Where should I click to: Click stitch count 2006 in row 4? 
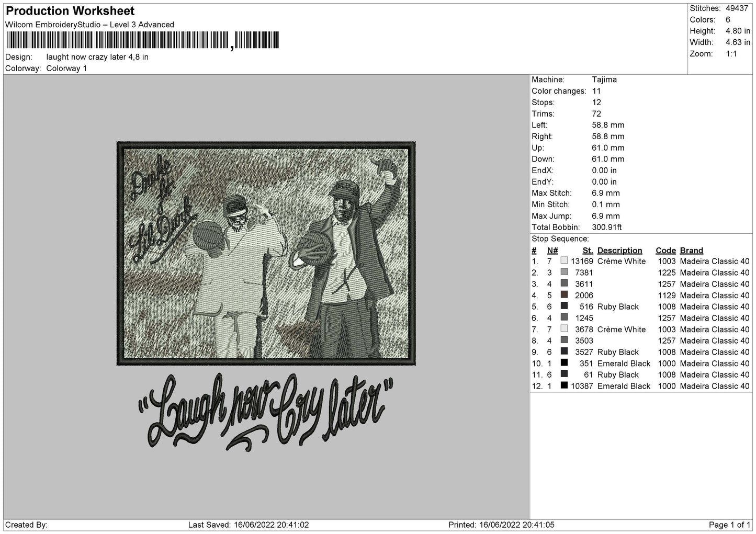584,296
